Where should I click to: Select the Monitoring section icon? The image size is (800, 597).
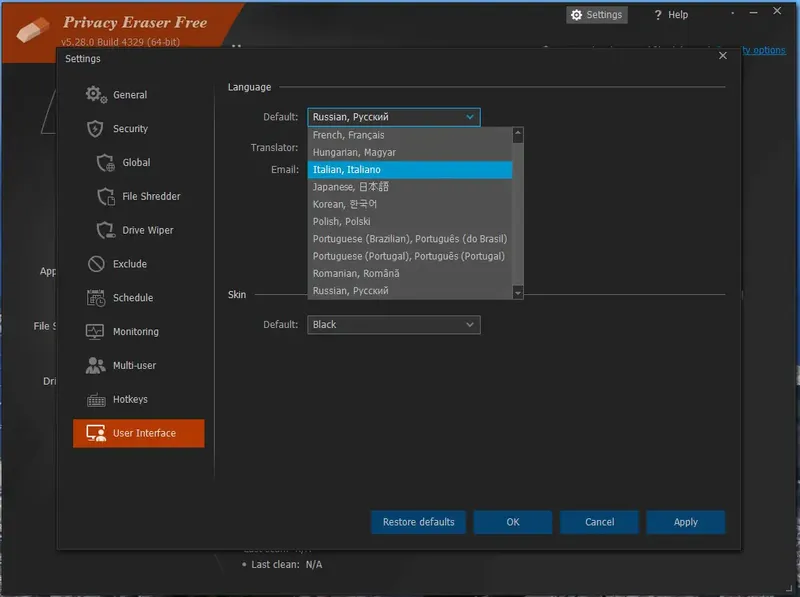[95, 331]
